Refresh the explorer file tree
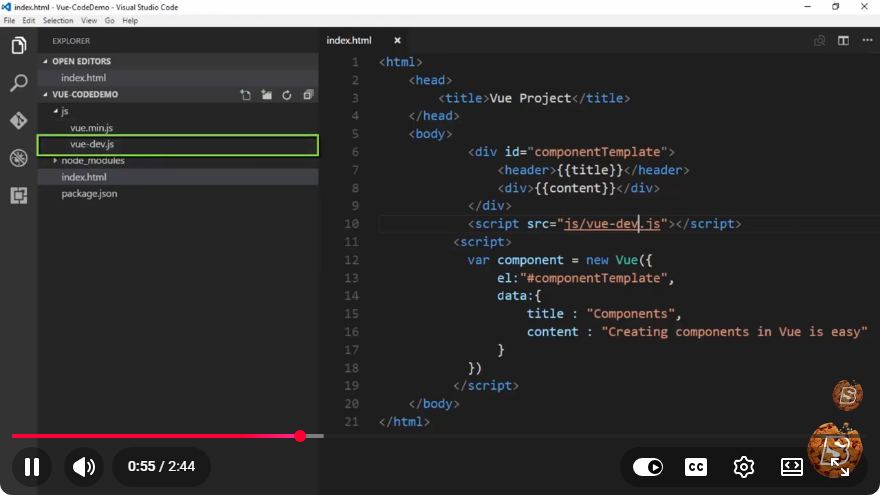 click(287, 95)
